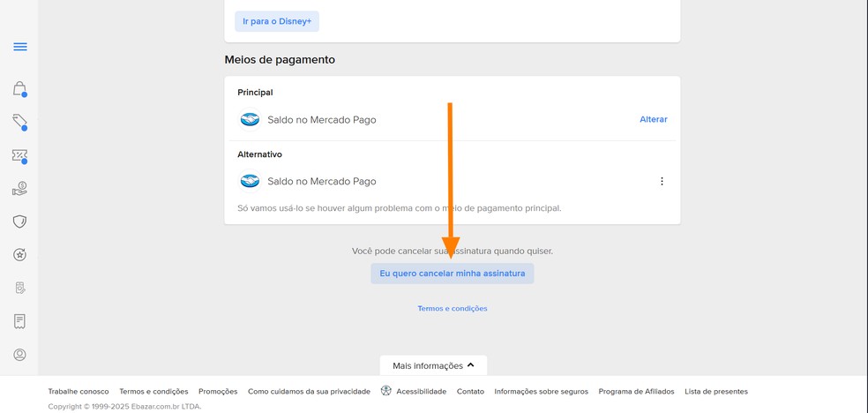Open the discount coupon ticket icon

[x=19, y=155]
